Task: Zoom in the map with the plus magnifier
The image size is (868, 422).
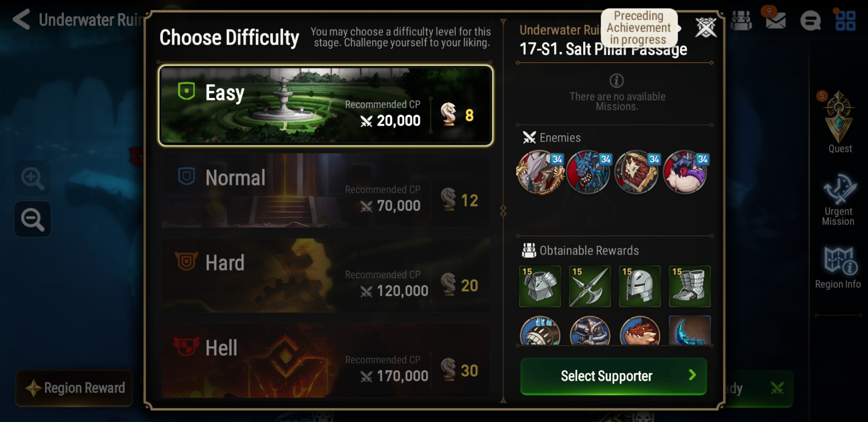Action: [33, 178]
